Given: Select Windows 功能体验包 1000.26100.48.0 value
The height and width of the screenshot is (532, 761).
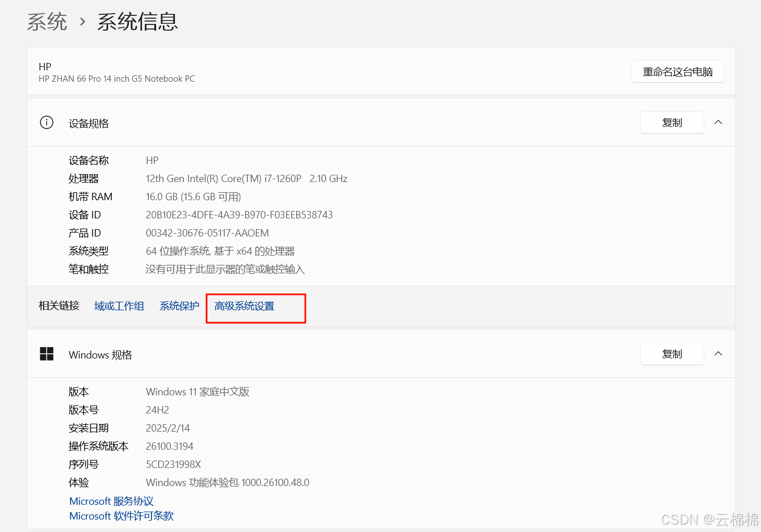Looking at the screenshot, I should click(x=228, y=483).
